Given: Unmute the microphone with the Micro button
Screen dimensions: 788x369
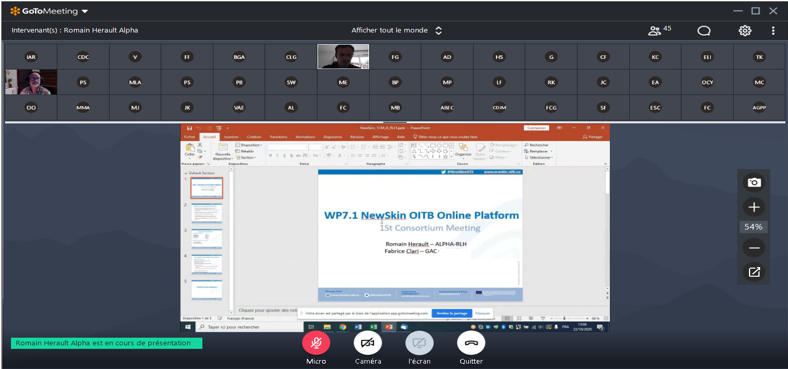Looking at the screenshot, I should [x=316, y=343].
